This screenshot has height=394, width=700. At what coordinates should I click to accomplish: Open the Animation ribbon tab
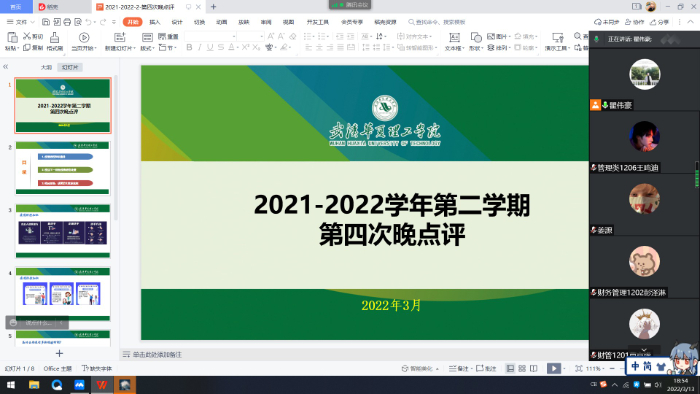[x=221, y=22]
